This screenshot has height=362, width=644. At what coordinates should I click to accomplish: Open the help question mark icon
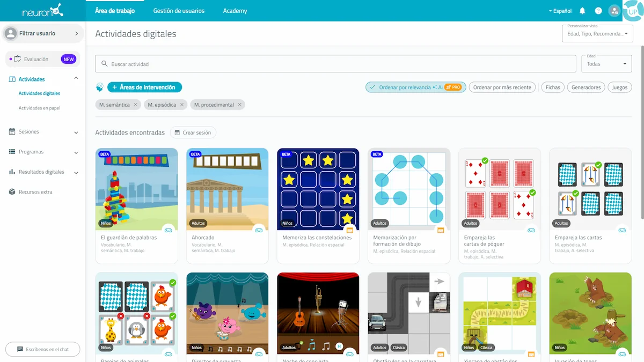[598, 11]
